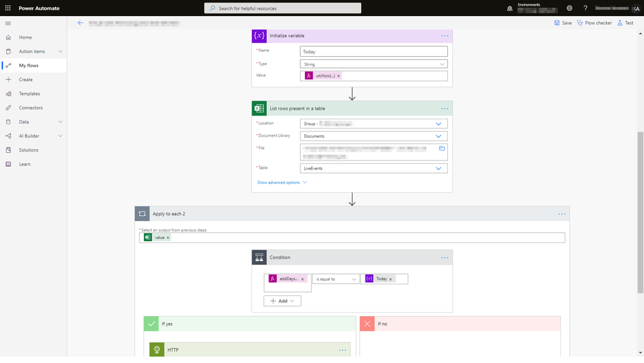Select My flows in sidebar

29,65
